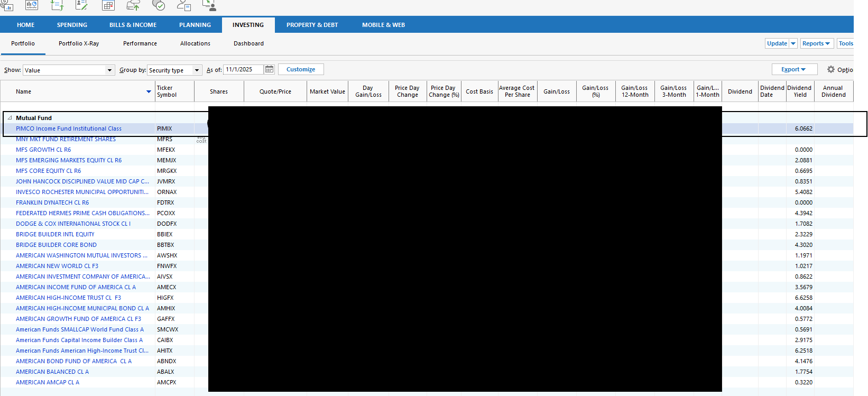Open AMERICAN NEW WORLD CL F3 link
The height and width of the screenshot is (396, 868).
point(57,266)
